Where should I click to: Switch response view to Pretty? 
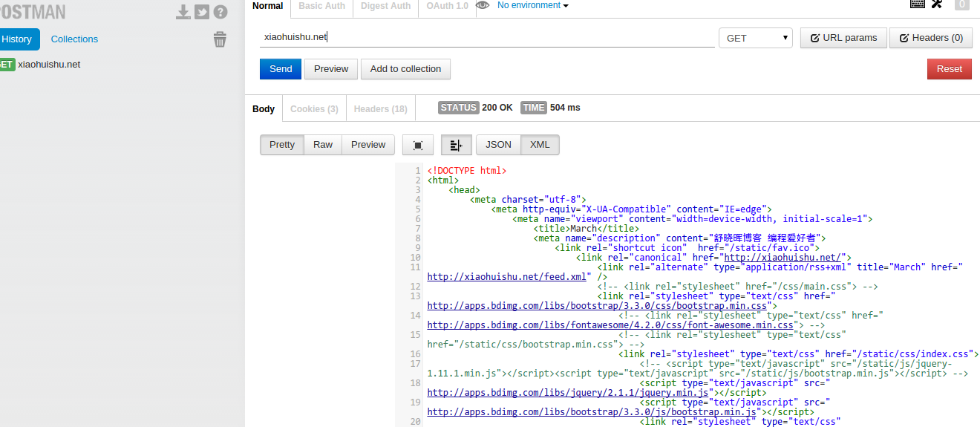tap(282, 145)
